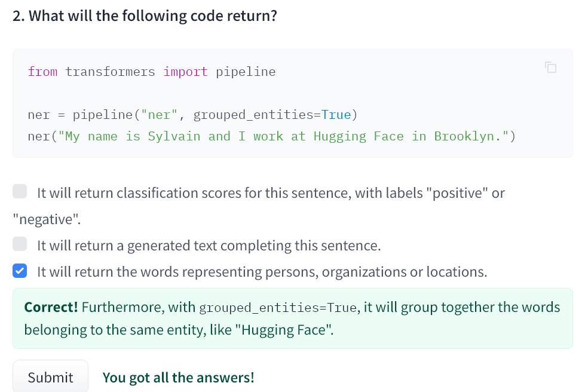Click the label about persons, organizations or locations
The image size is (585, 392).
(262, 272)
